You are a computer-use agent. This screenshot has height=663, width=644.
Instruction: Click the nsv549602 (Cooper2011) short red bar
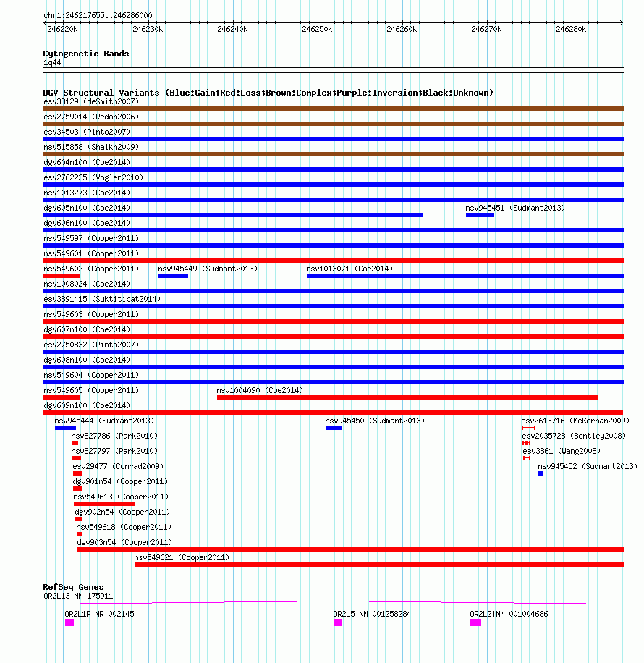pyautogui.click(x=62, y=276)
